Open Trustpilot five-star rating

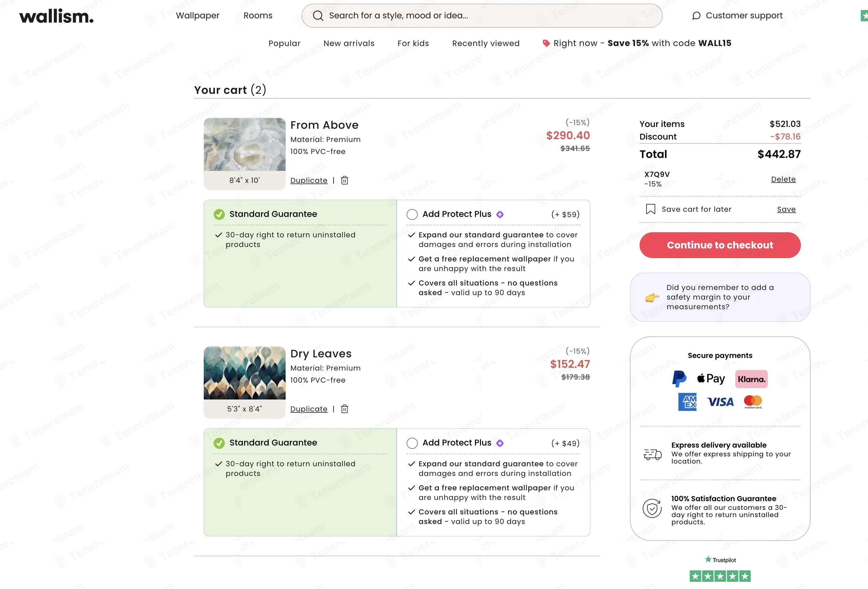720,576
